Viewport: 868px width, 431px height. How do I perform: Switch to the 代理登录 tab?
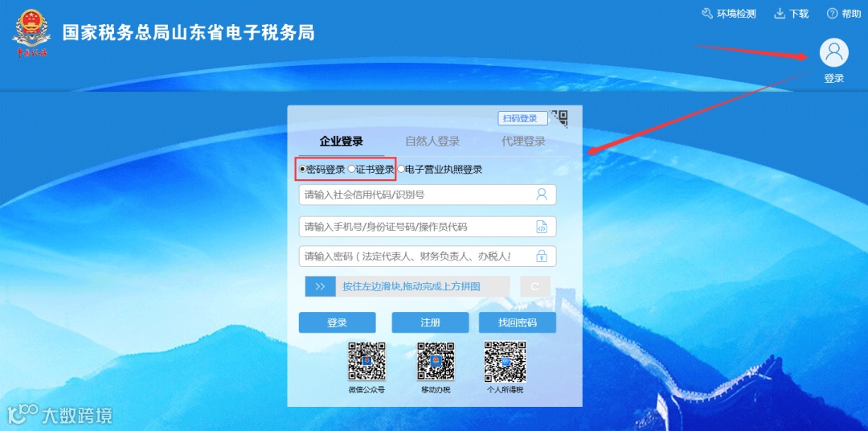coord(523,142)
